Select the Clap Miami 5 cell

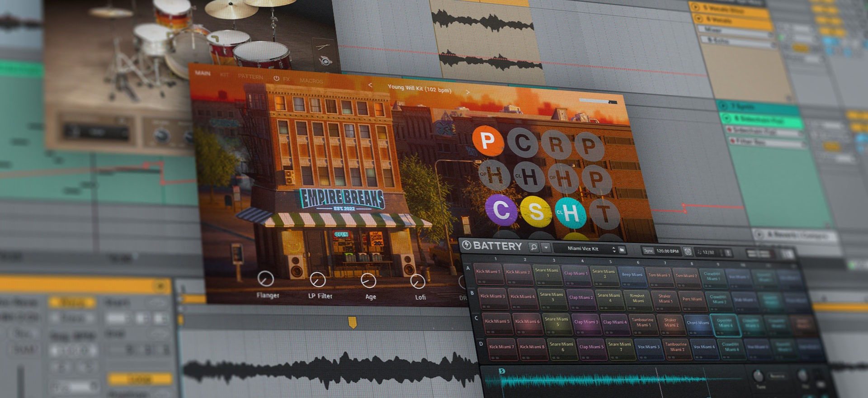click(592, 349)
